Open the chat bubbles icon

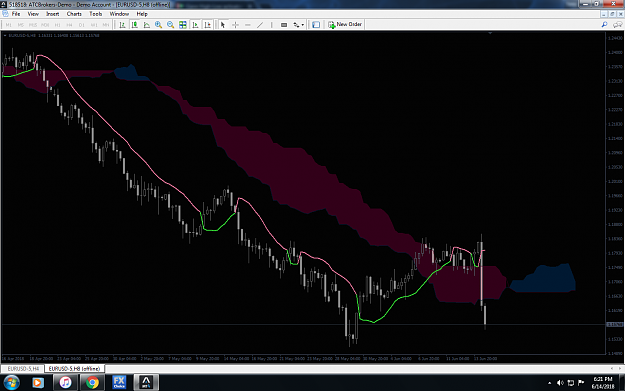[x=617, y=25]
